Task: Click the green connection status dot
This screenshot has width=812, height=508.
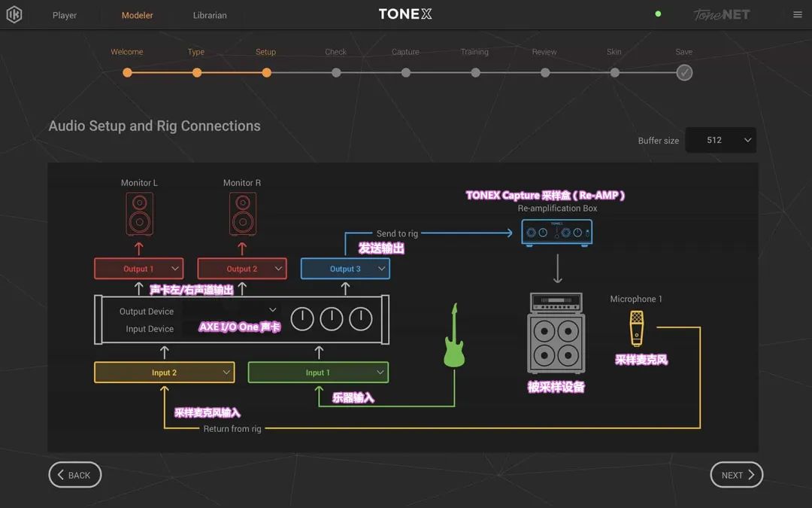Action: (x=658, y=14)
